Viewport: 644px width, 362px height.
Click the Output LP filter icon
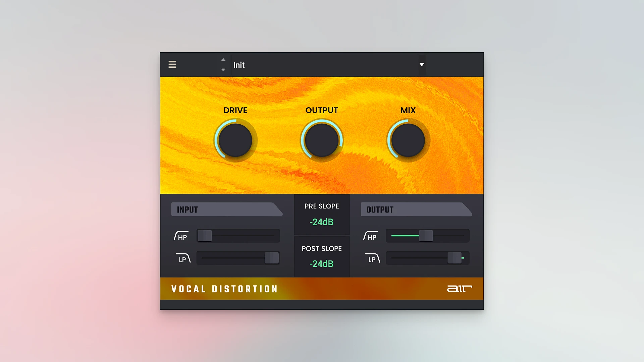(x=373, y=258)
